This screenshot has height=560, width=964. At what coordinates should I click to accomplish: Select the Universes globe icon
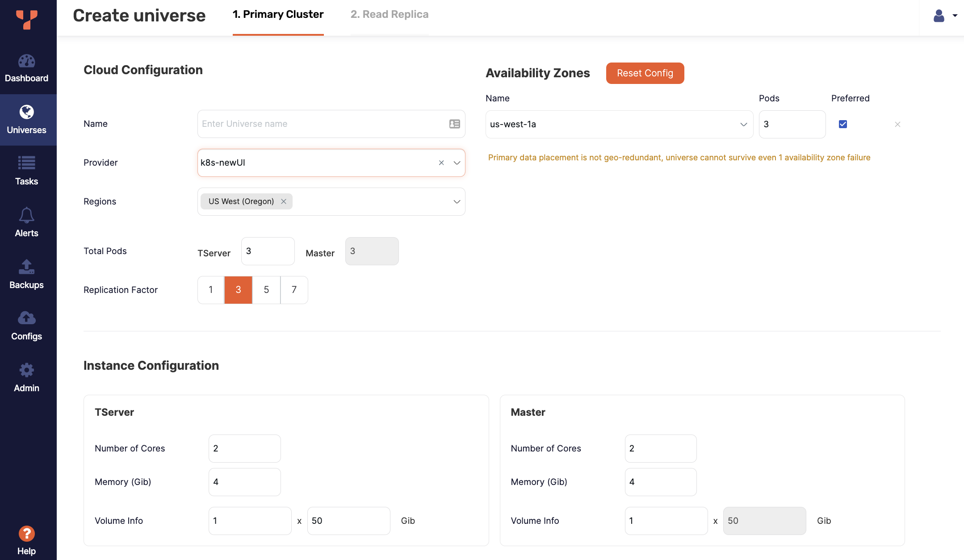coord(27,113)
